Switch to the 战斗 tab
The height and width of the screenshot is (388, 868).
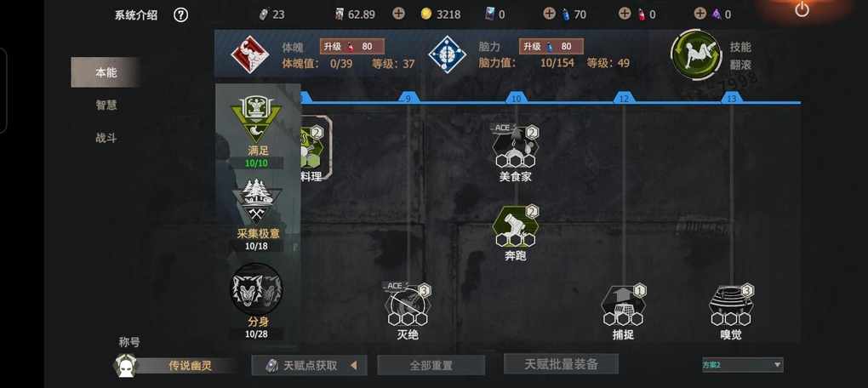(106, 138)
